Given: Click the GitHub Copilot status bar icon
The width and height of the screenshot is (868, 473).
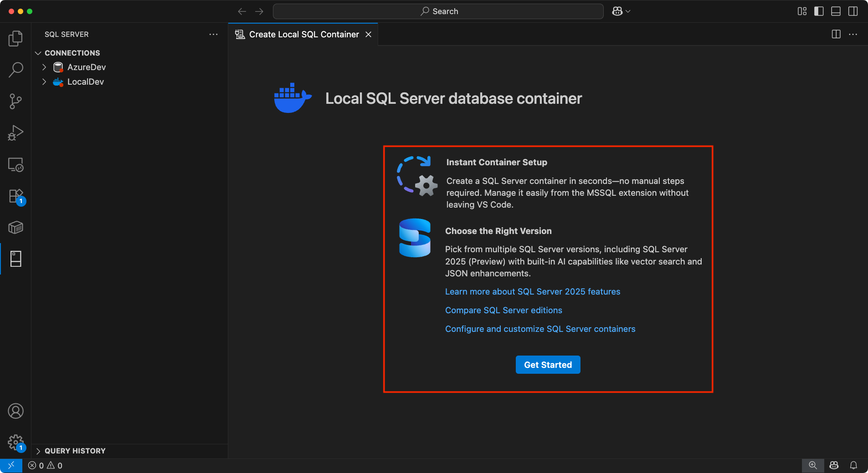Looking at the screenshot, I should coord(833,465).
